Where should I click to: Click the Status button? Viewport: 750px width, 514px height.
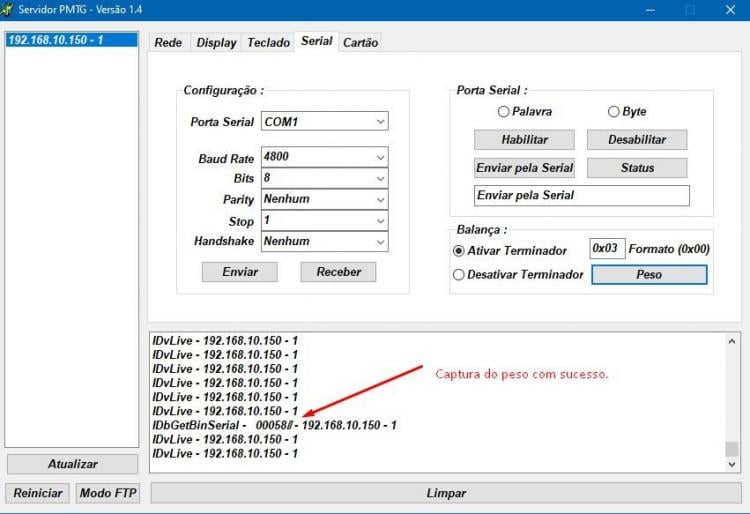[x=637, y=168]
